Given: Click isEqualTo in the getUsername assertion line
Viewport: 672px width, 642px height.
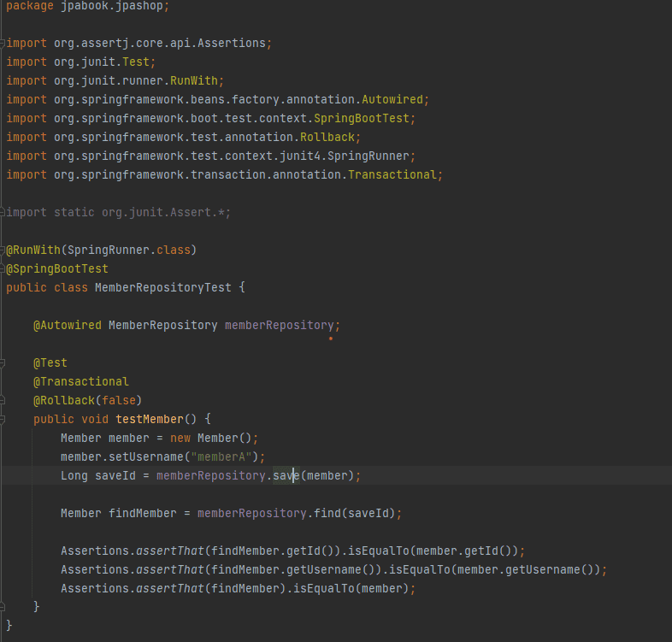Looking at the screenshot, I should coord(419,570).
